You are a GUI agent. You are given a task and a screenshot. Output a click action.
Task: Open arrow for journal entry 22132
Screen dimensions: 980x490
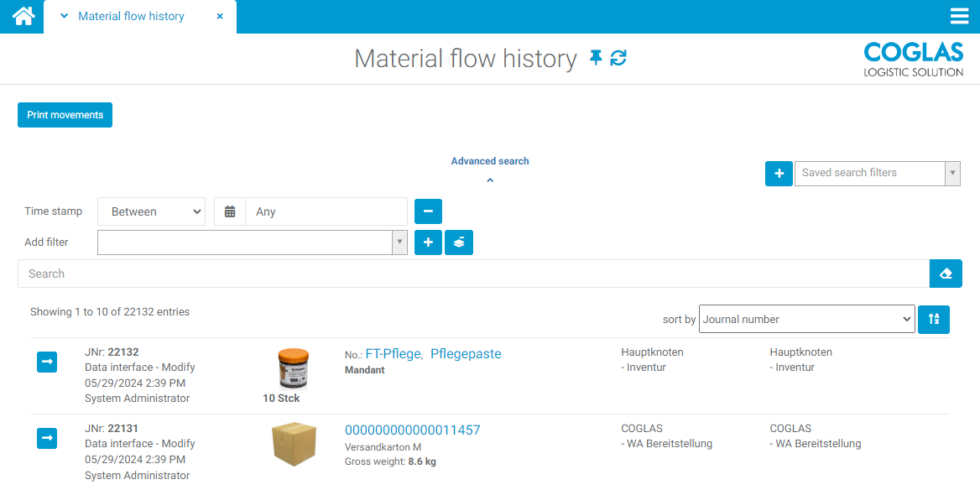pos(47,362)
